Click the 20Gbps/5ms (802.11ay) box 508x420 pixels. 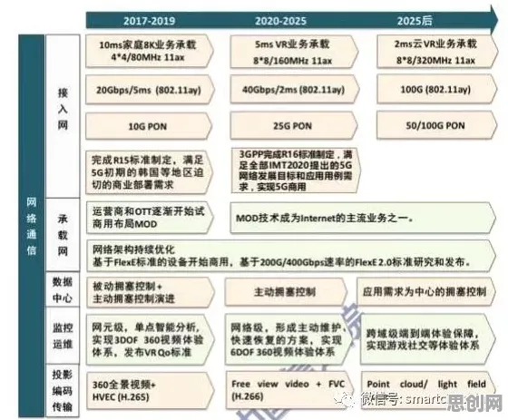[150, 90]
